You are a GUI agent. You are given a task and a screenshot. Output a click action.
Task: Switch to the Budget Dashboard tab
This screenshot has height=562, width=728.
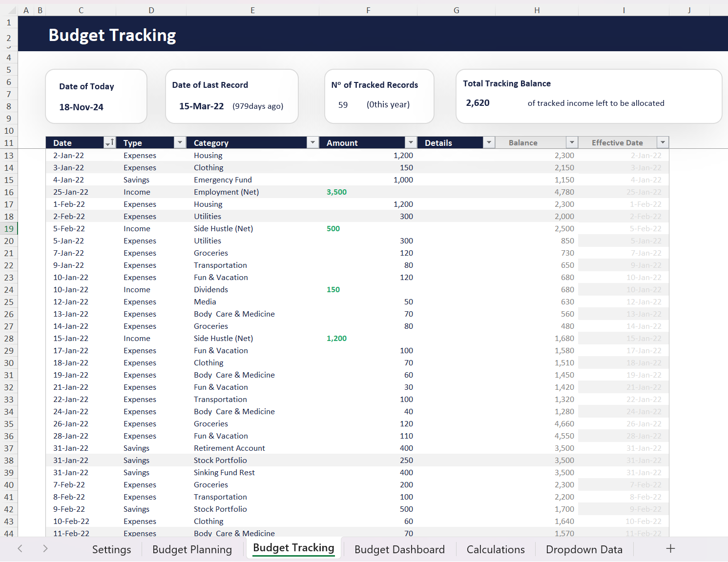tap(399, 549)
